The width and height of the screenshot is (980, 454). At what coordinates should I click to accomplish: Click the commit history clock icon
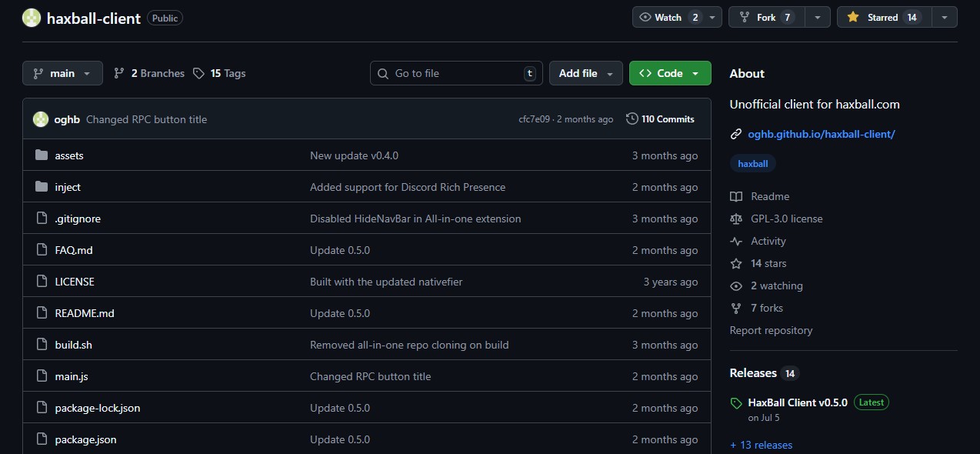(632, 119)
